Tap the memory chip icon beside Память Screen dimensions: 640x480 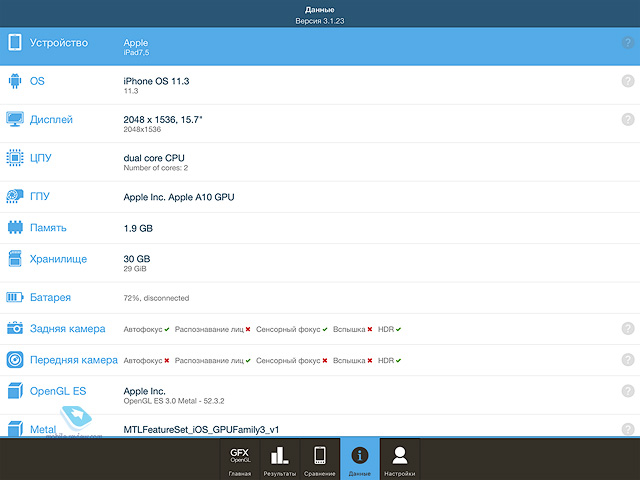tap(15, 227)
